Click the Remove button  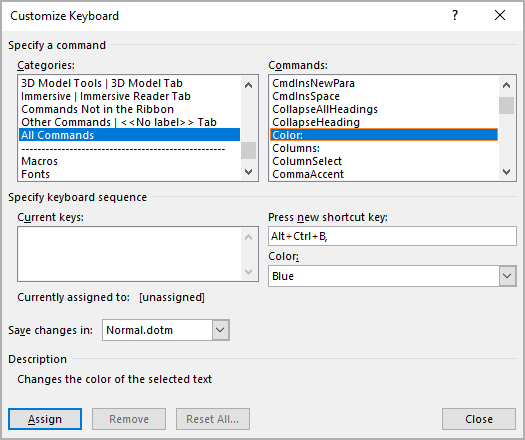coord(129,419)
